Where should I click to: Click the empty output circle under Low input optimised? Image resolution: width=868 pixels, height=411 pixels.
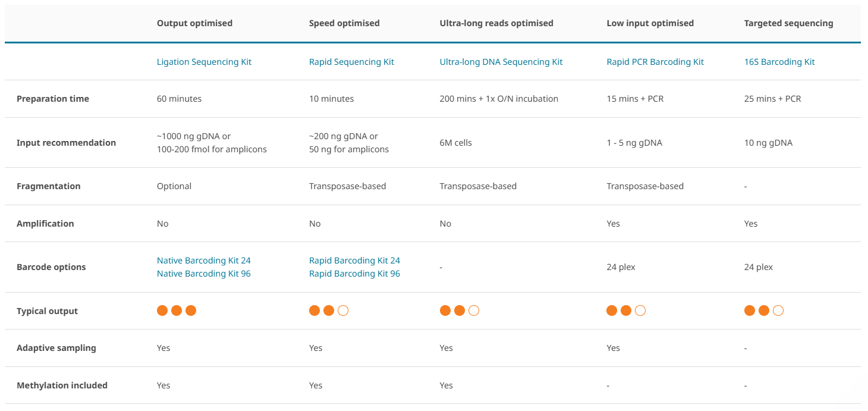click(640, 310)
